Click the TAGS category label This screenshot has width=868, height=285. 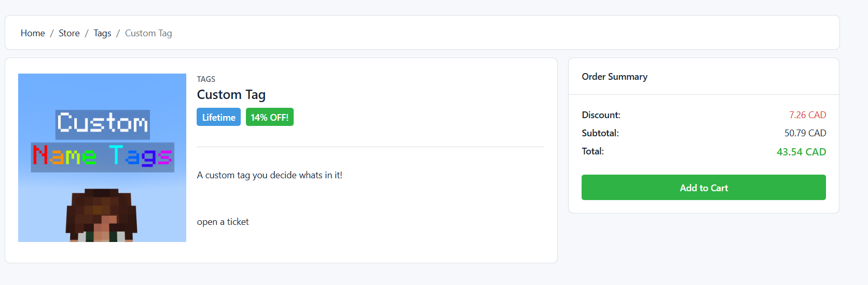pos(206,79)
